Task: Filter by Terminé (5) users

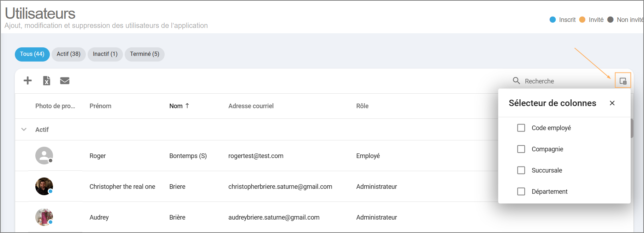Action: (x=144, y=54)
